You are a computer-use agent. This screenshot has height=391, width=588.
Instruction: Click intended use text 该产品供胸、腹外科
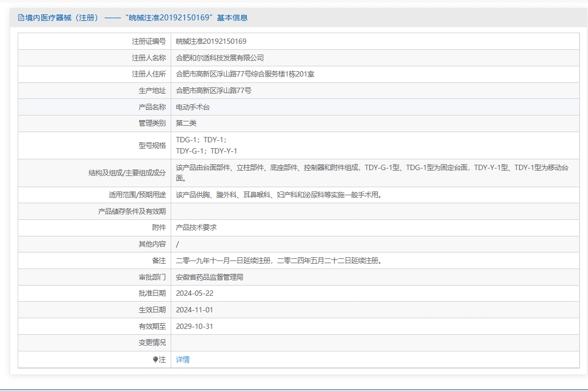tap(279, 195)
